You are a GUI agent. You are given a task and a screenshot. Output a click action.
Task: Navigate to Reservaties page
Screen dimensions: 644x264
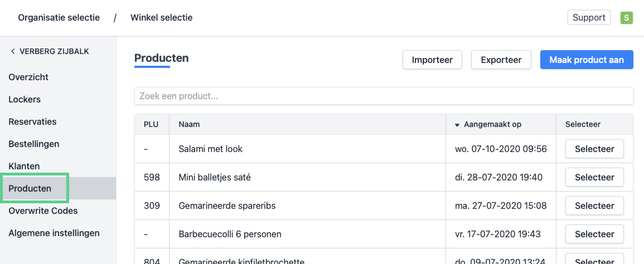pyautogui.click(x=32, y=121)
